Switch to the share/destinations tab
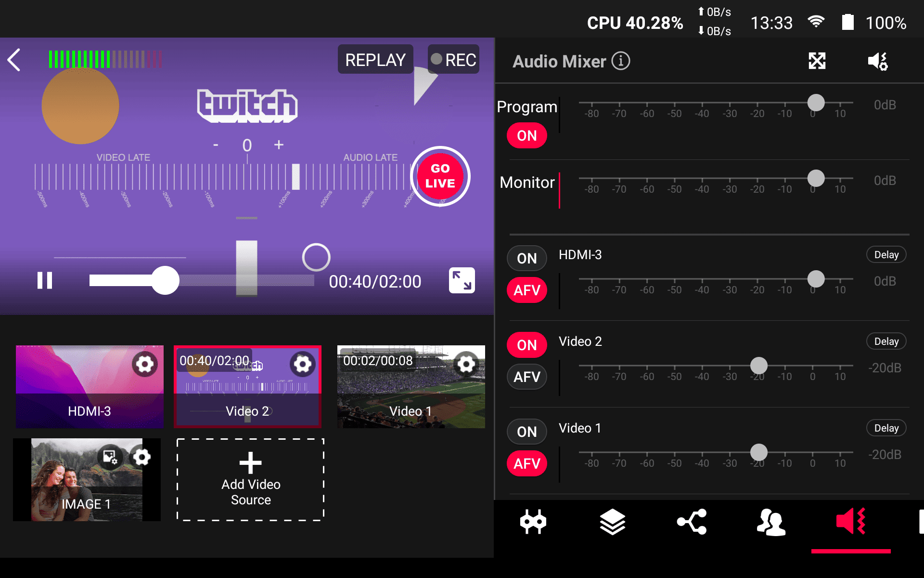This screenshot has width=924, height=578. [692, 522]
